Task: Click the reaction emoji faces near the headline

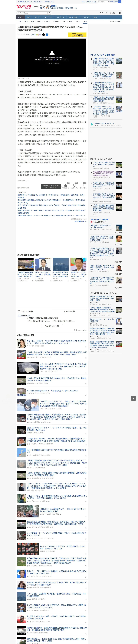Action: pyautogui.click(x=38, y=35)
